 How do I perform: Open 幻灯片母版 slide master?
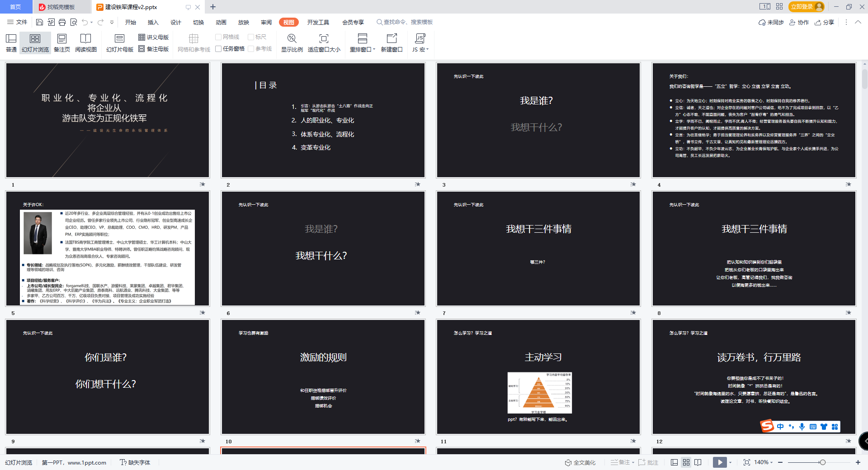click(119, 43)
